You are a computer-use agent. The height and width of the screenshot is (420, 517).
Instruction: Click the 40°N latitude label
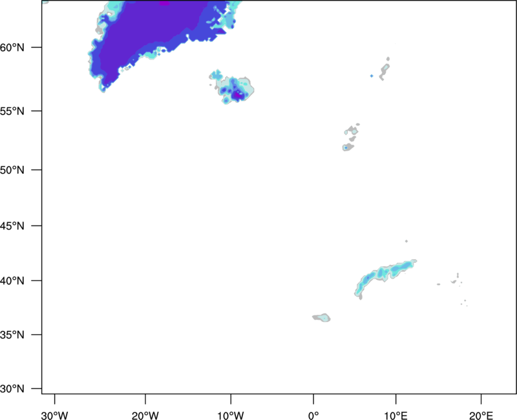(x=12, y=281)
